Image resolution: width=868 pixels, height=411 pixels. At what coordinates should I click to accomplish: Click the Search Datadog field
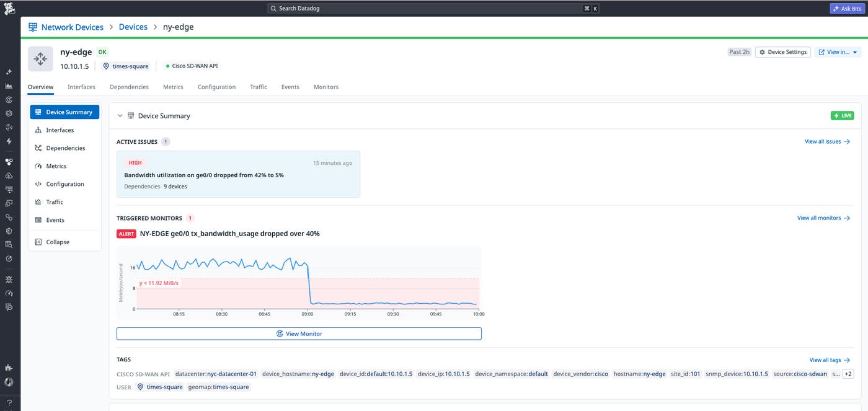tap(434, 9)
